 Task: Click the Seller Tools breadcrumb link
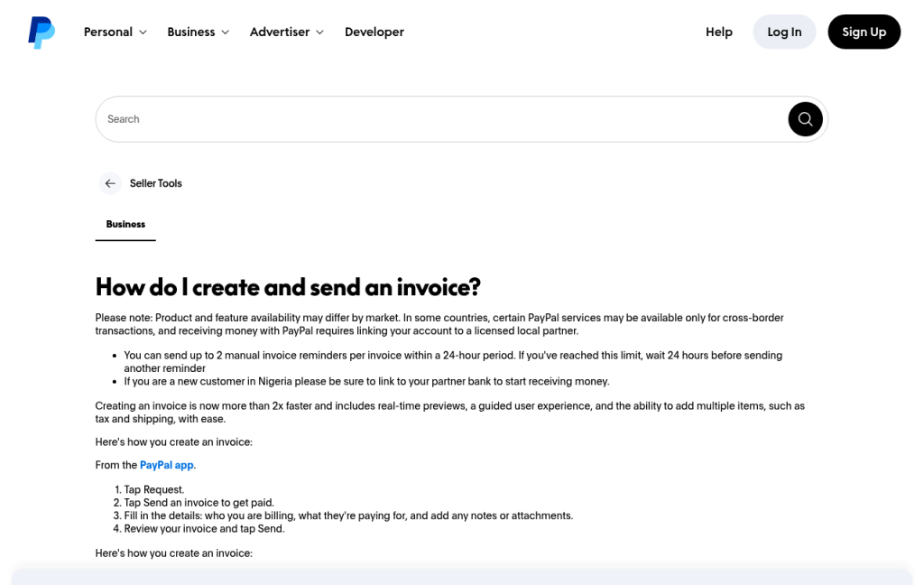(x=155, y=183)
